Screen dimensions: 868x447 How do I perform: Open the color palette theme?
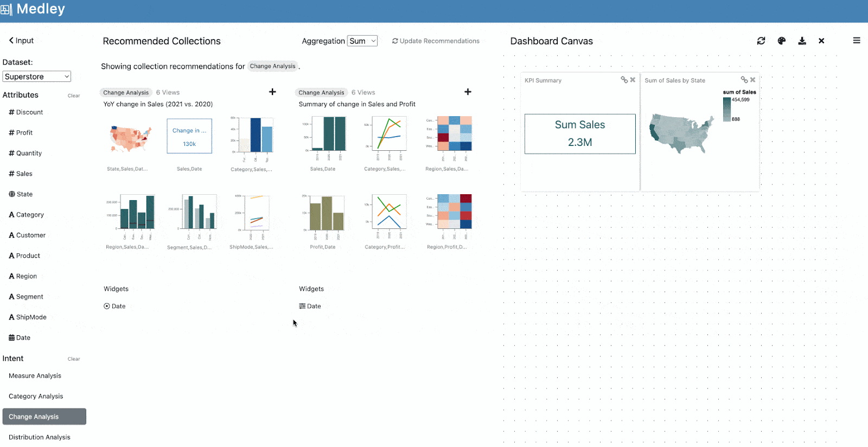click(x=782, y=41)
